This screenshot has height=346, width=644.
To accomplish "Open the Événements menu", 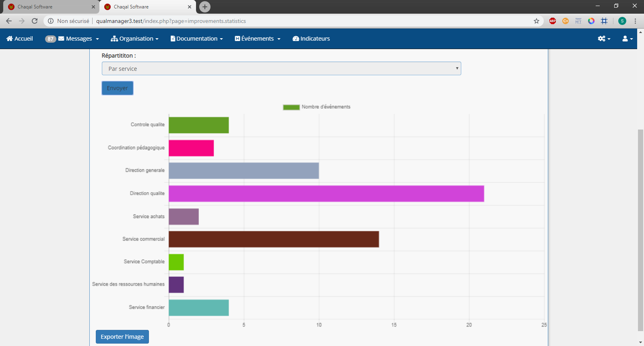I will [x=258, y=39].
